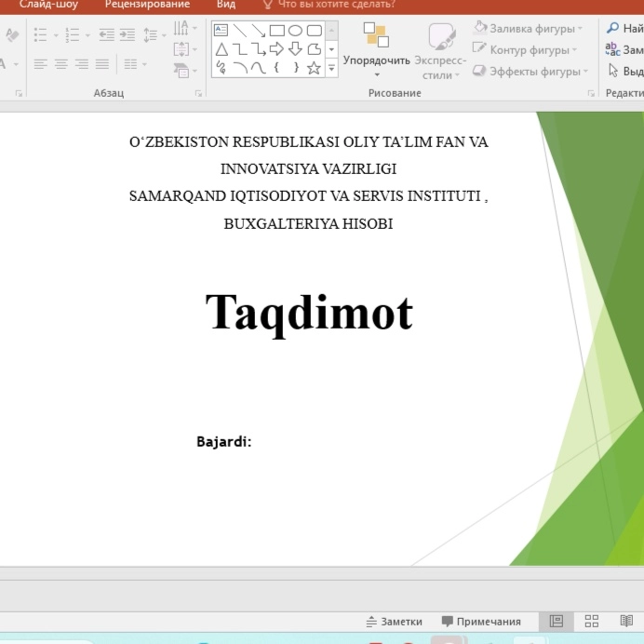Click the convert to SmartArt icon
644x644 pixels.
[x=185, y=71]
